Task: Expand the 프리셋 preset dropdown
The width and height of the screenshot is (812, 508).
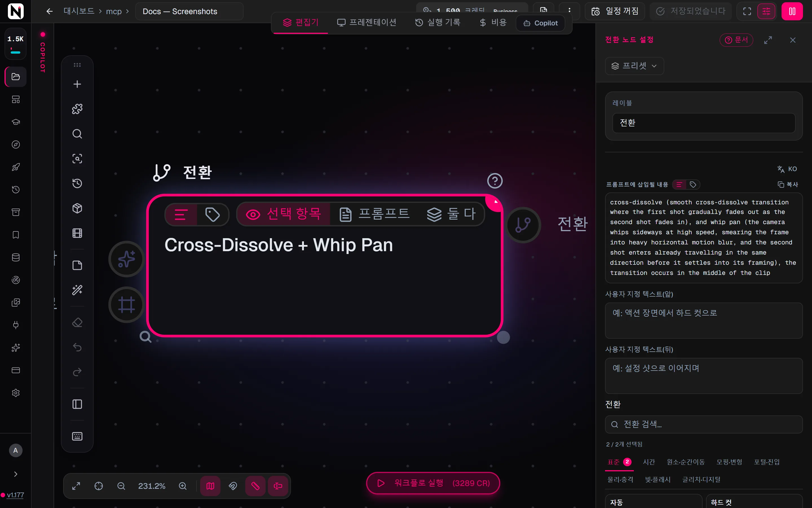Action: click(x=634, y=66)
